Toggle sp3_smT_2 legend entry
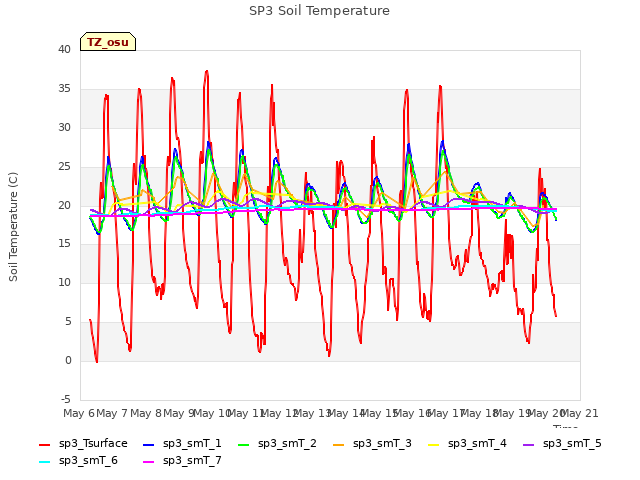This screenshot has height=480, width=640. pos(277,444)
